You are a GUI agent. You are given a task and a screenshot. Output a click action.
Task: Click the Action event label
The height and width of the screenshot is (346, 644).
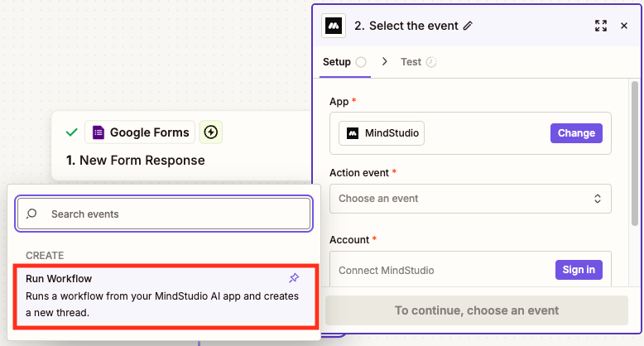(359, 173)
